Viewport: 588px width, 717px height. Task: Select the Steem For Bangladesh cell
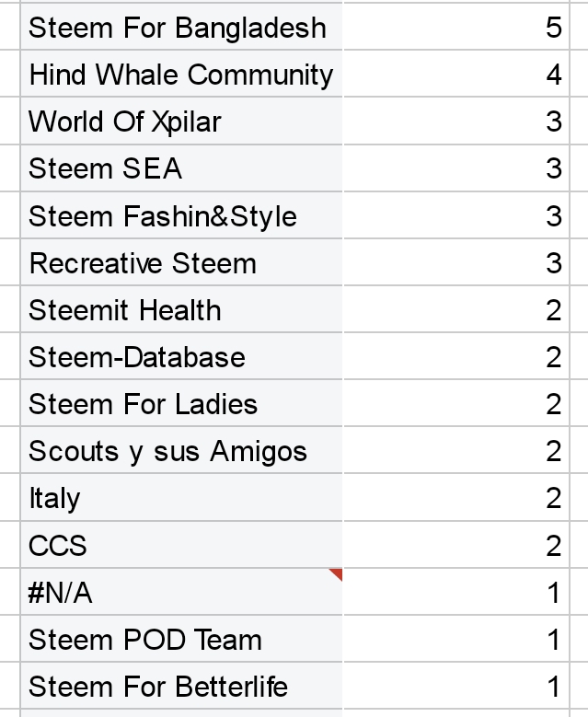[179, 28]
